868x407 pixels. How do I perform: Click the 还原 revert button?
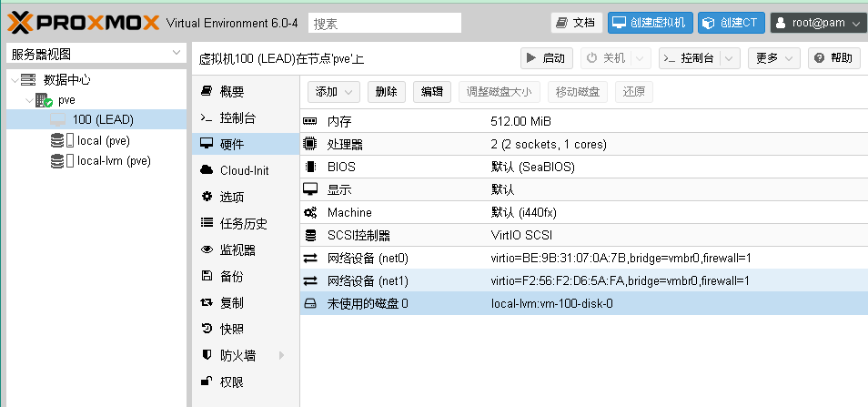pos(634,92)
